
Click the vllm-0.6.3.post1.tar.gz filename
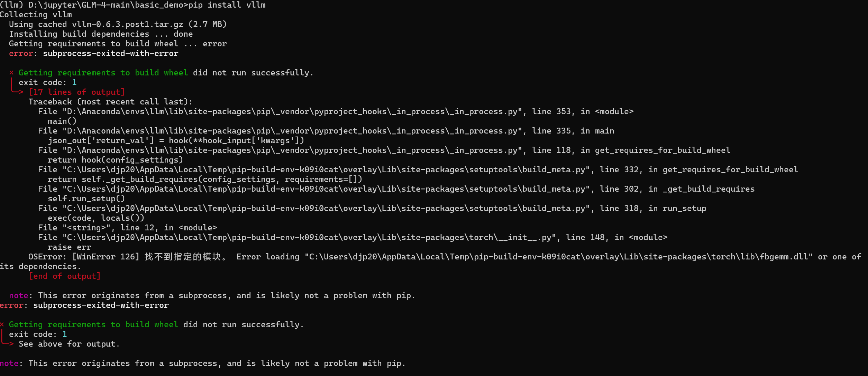click(127, 24)
